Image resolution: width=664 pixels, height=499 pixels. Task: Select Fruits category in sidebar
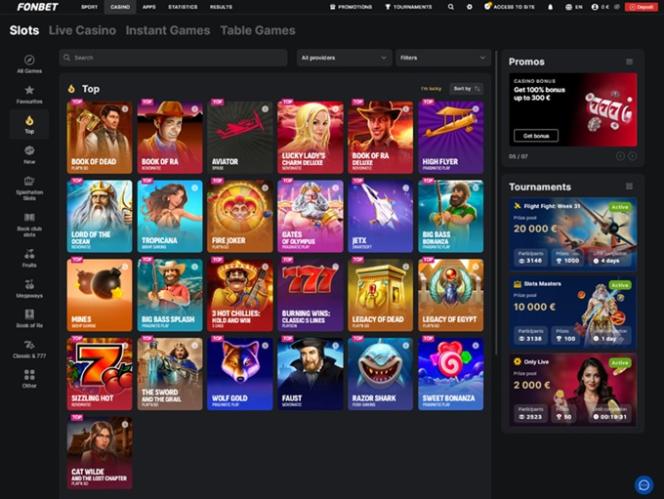[x=29, y=256]
